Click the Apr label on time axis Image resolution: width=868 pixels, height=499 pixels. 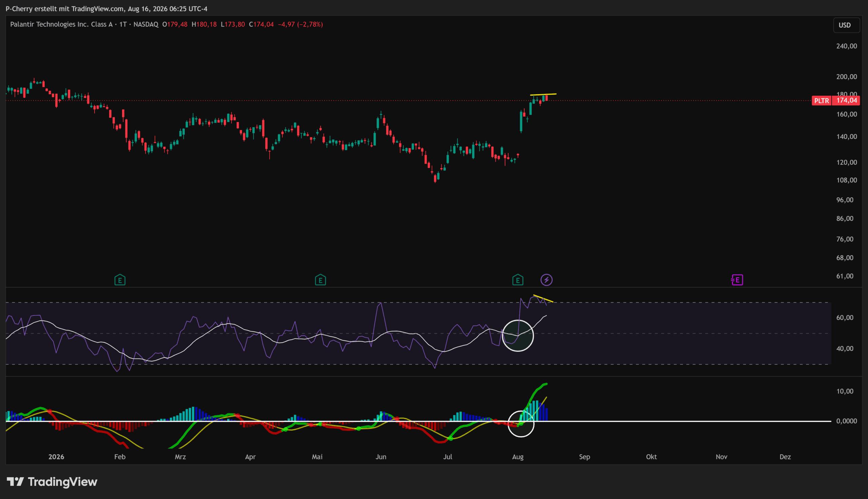pos(251,457)
